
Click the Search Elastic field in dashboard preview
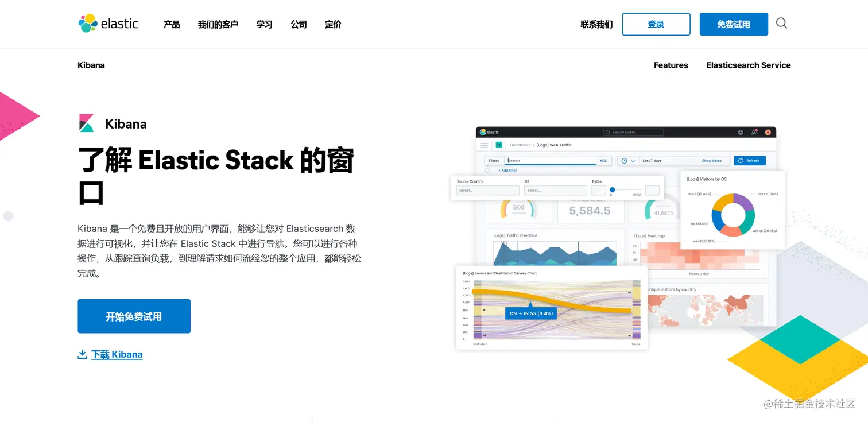pos(633,132)
